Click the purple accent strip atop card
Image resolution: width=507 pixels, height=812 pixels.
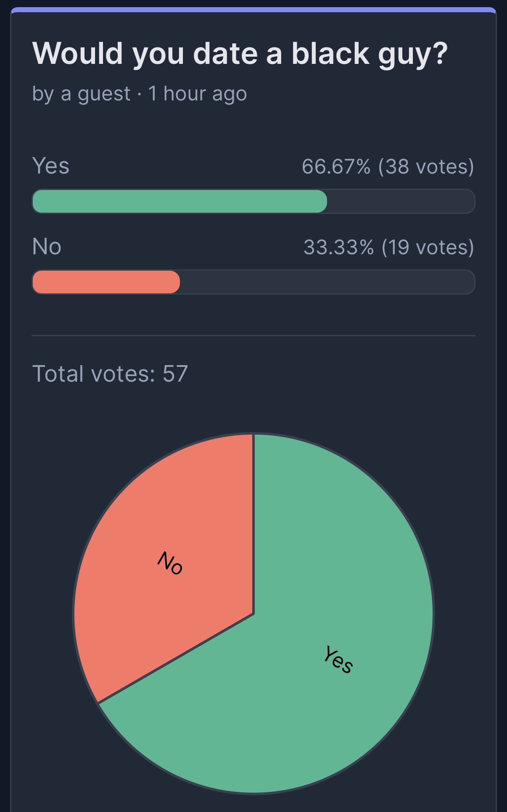253,10
